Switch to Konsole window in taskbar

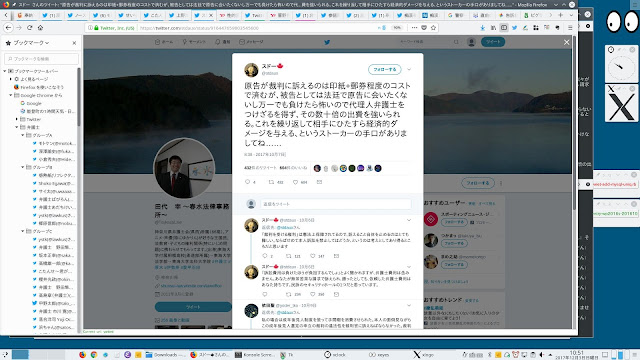(254, 355)
